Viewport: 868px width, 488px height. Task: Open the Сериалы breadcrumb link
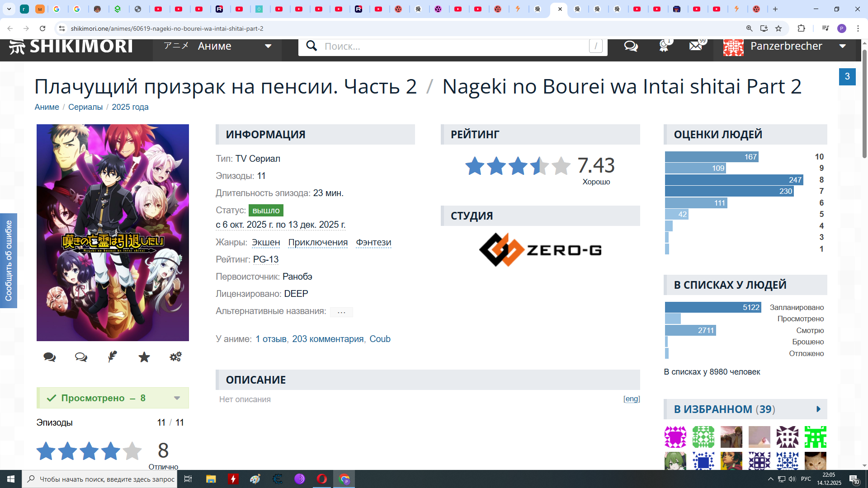[x=85, y=107]
